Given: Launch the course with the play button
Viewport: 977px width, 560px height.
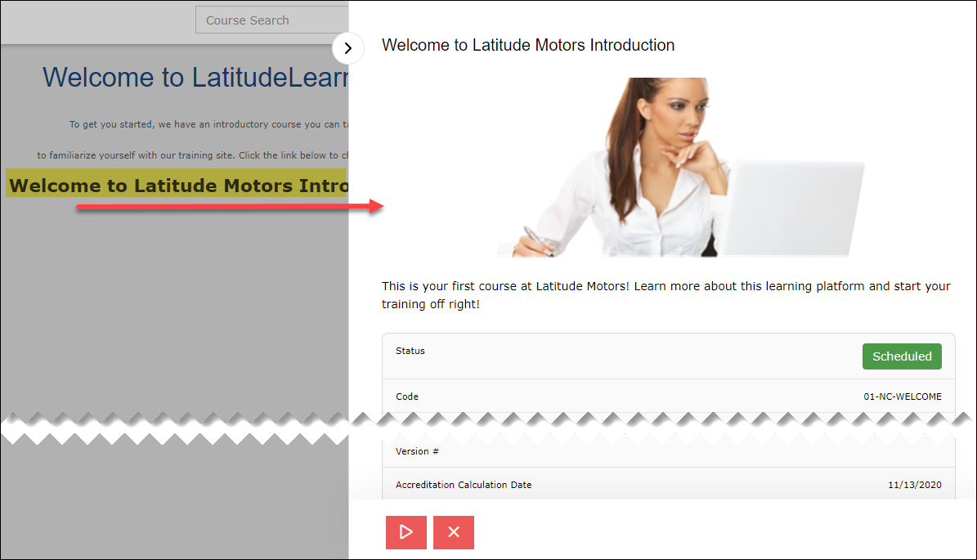Looking at the screenshot, I should (x=406, y=532).
